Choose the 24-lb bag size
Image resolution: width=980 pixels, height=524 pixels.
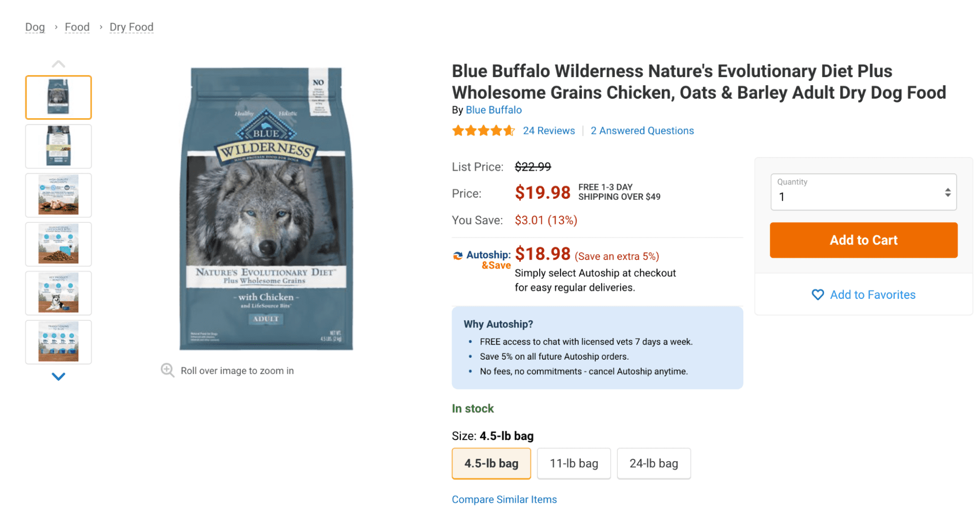point(653,463)
